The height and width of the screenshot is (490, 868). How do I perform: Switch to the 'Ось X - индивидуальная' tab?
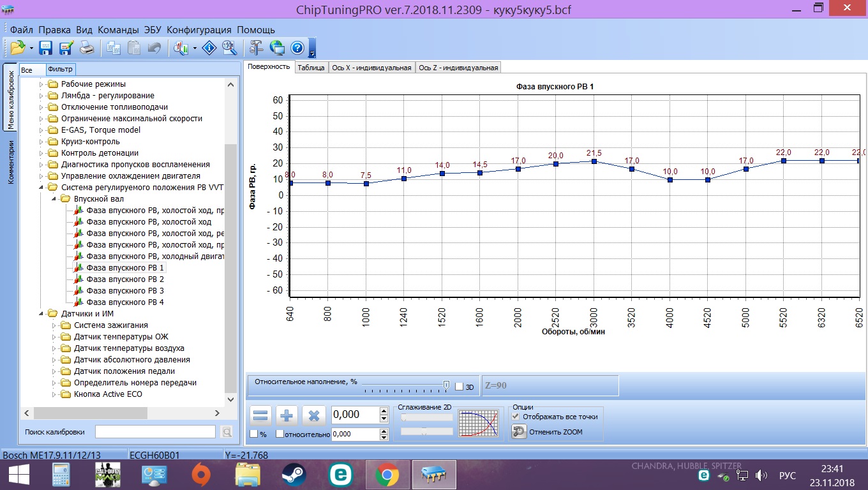point(371,68)
